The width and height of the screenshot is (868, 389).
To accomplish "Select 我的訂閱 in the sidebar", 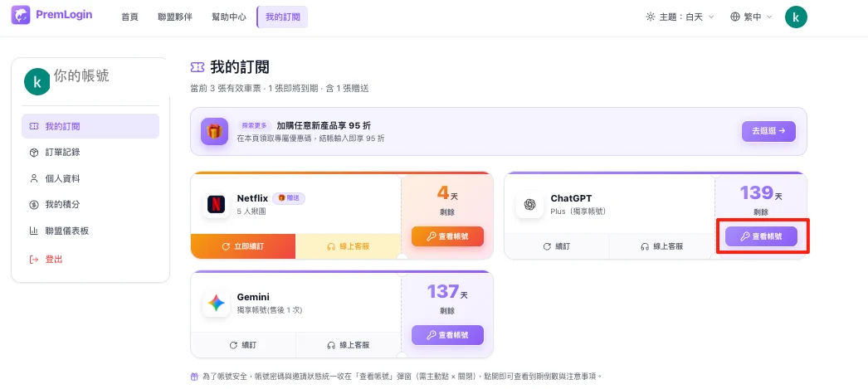I will point(90,126).
